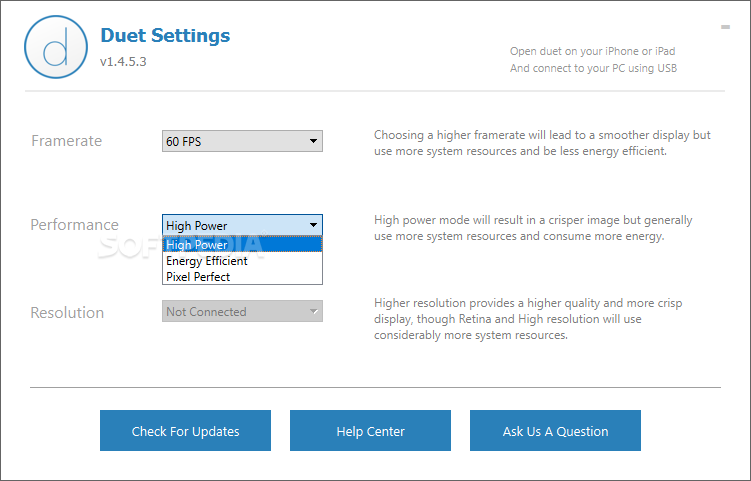Click description starting 'Higher resolution provides'

coord(528,319)
